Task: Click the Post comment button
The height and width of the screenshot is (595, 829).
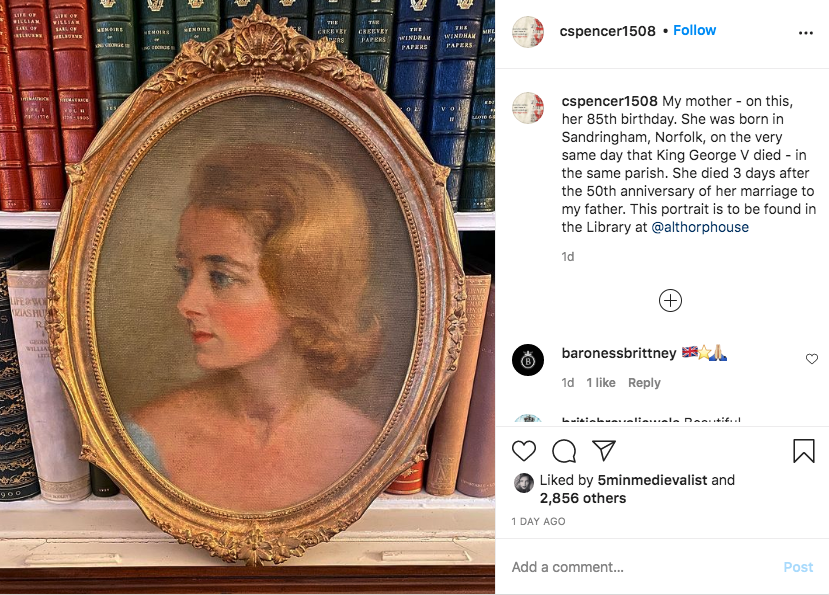Action: coord(798,567)
